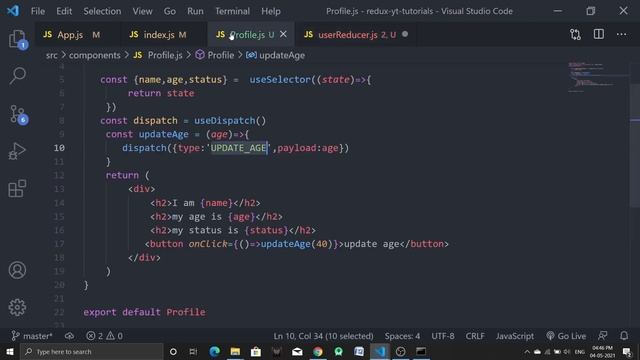
Task: Open the Extensions view
Action: (x=17, y=188)
